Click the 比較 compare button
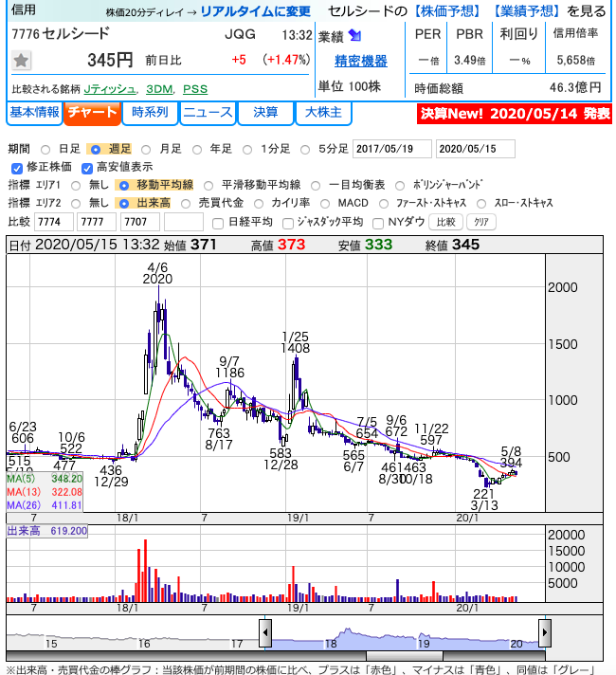616x675 pixels. [x=446, y=222]
